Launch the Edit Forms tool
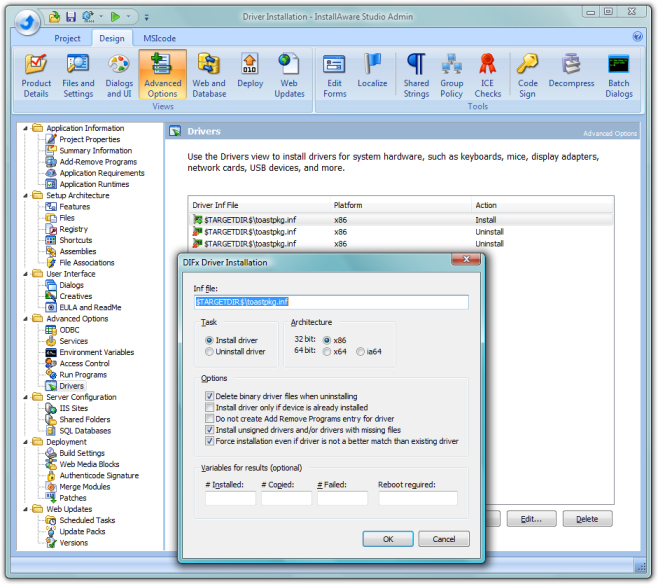Screen dimensions: 658x584 (x=334, y=76)
